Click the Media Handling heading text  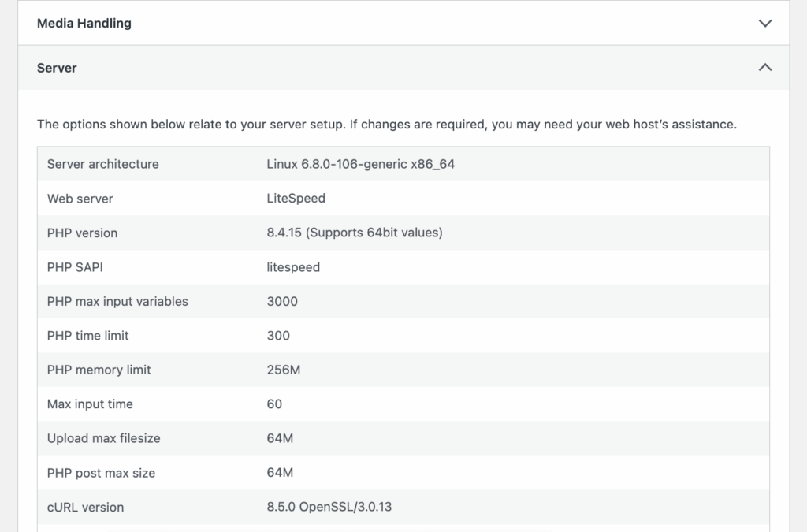coord(84,24)
